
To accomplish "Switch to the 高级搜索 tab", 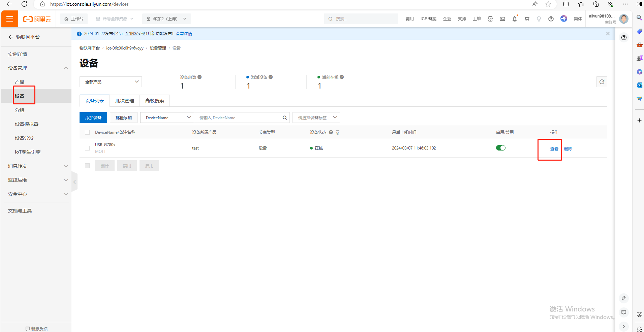I will click(x=154, y=101).
